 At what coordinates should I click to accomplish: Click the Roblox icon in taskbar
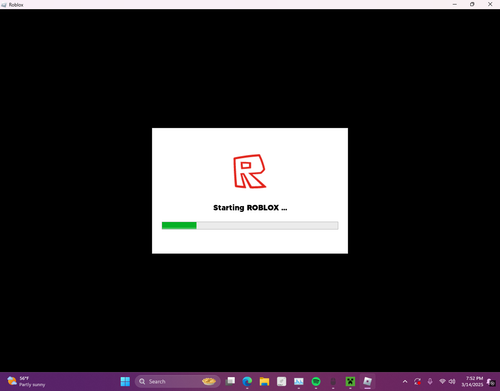pos(367,381)
